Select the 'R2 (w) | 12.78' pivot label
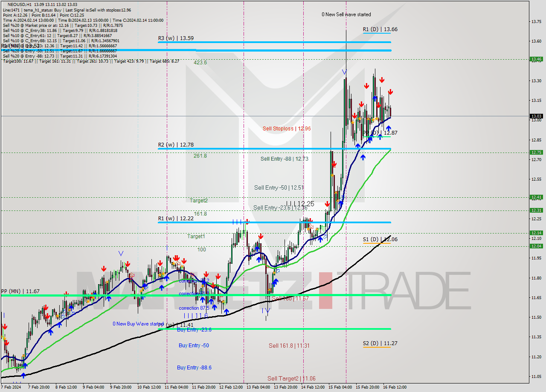This screenshot has width=546, height=392. (176, 145)
